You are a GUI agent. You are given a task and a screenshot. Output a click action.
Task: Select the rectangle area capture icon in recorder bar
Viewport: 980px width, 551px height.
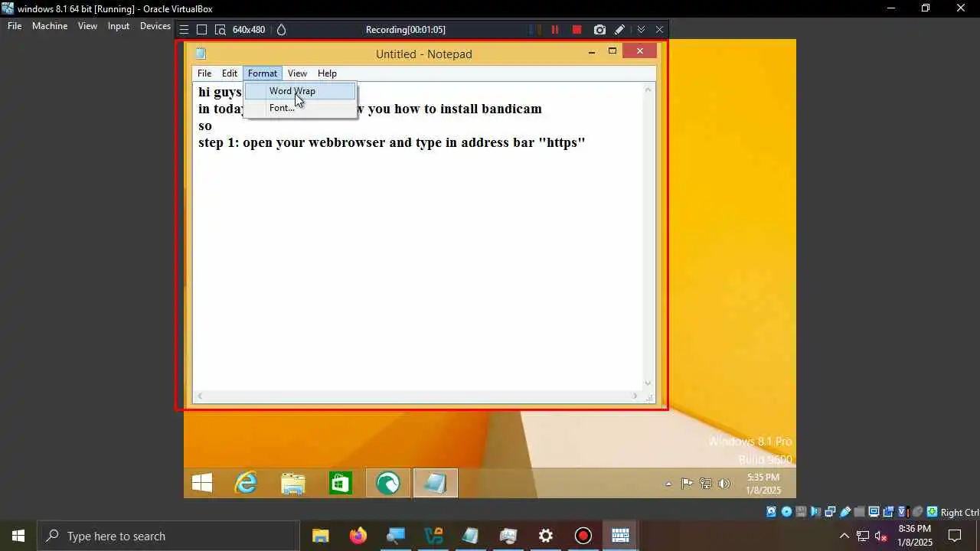coord(202,30)
